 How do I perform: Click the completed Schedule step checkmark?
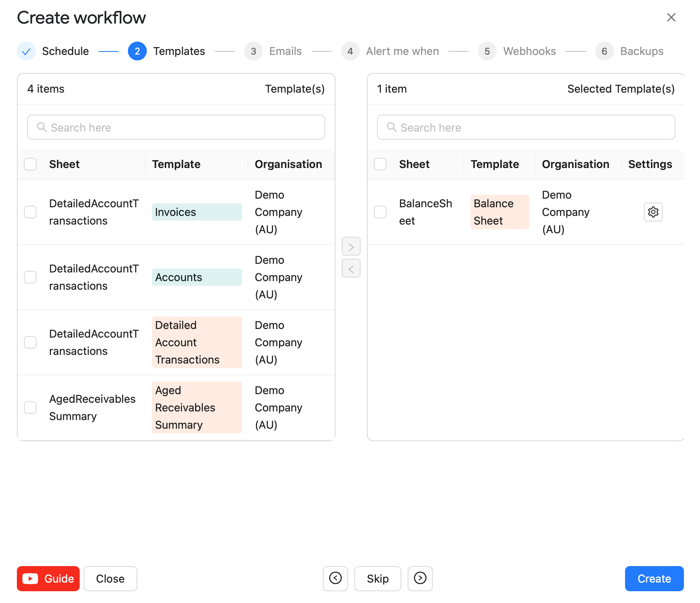click(26, 51)
